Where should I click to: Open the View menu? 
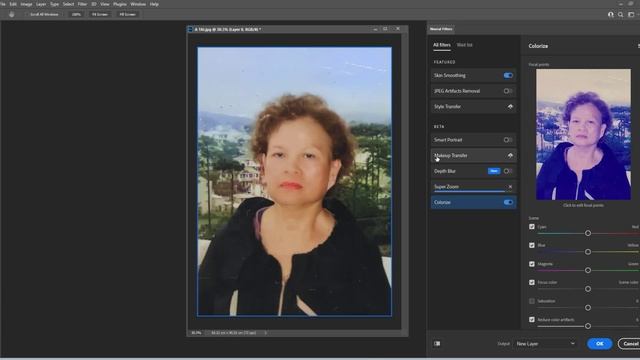(x=105, y=4)
